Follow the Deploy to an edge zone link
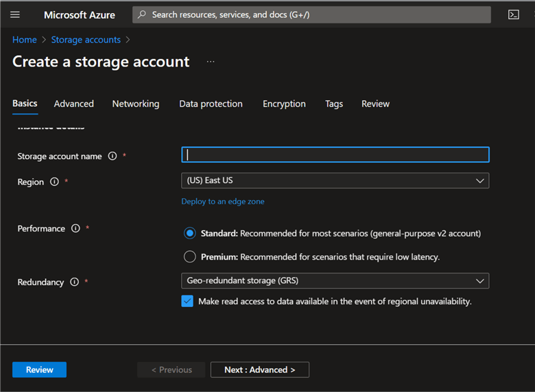 pos(222,201)
